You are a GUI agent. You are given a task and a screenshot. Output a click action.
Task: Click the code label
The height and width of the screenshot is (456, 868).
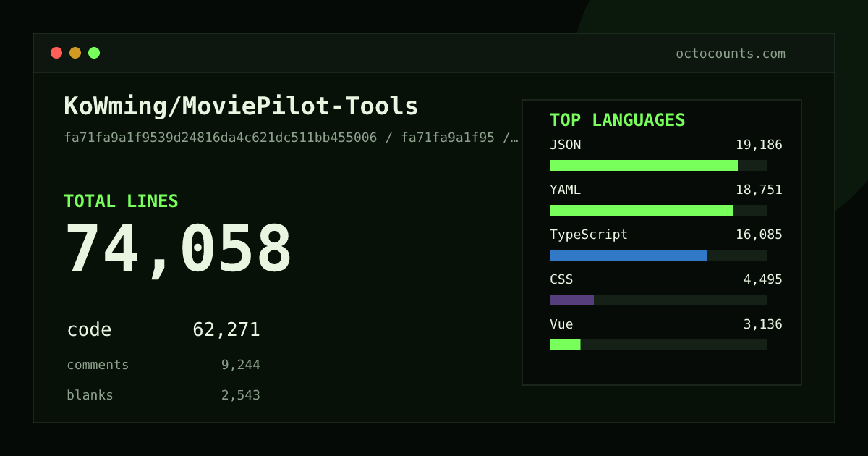(89, 329)
